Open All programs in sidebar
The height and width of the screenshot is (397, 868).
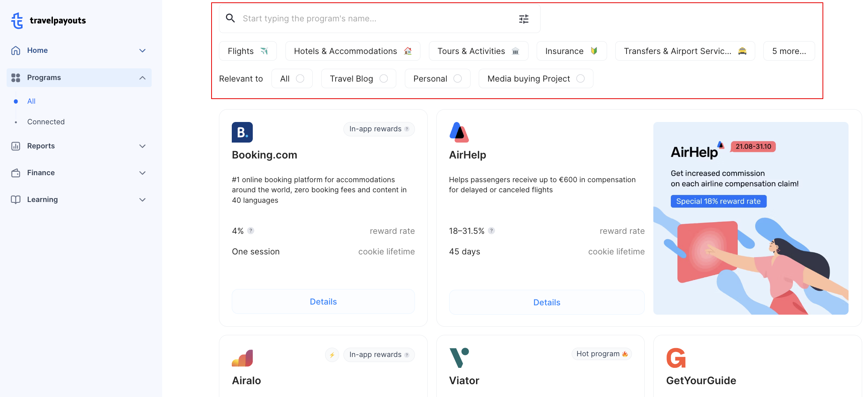[31, 101]
